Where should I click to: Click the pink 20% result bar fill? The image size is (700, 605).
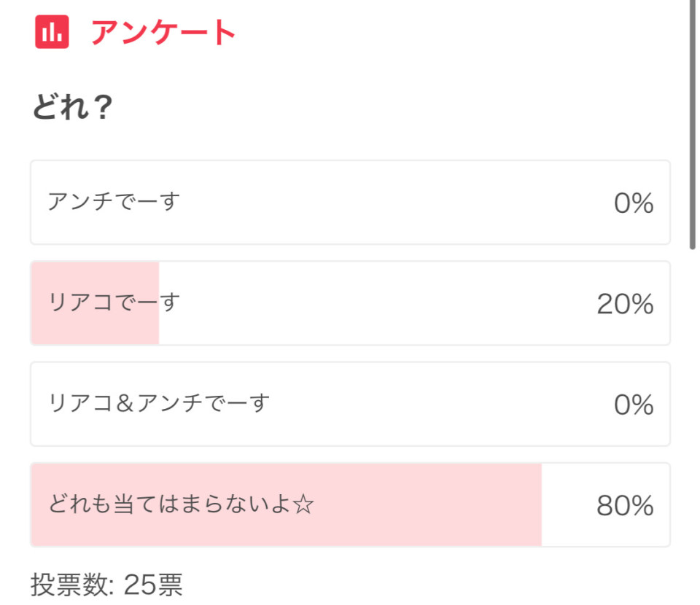point(95,303)
